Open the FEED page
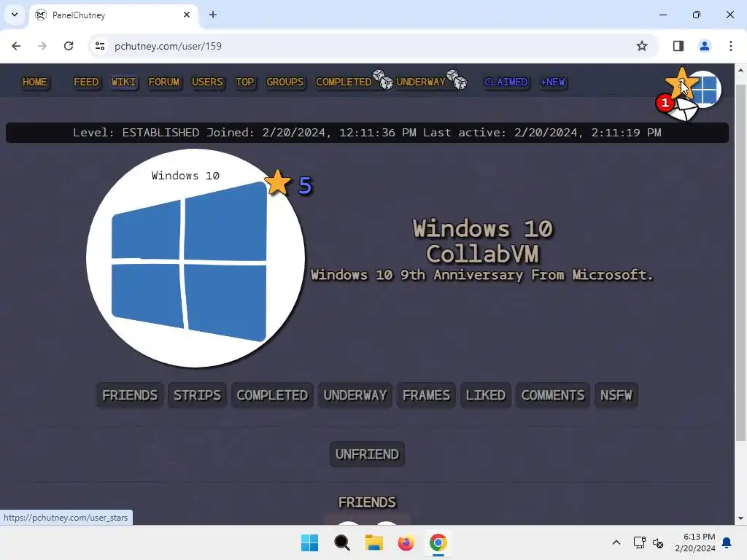 86,82
